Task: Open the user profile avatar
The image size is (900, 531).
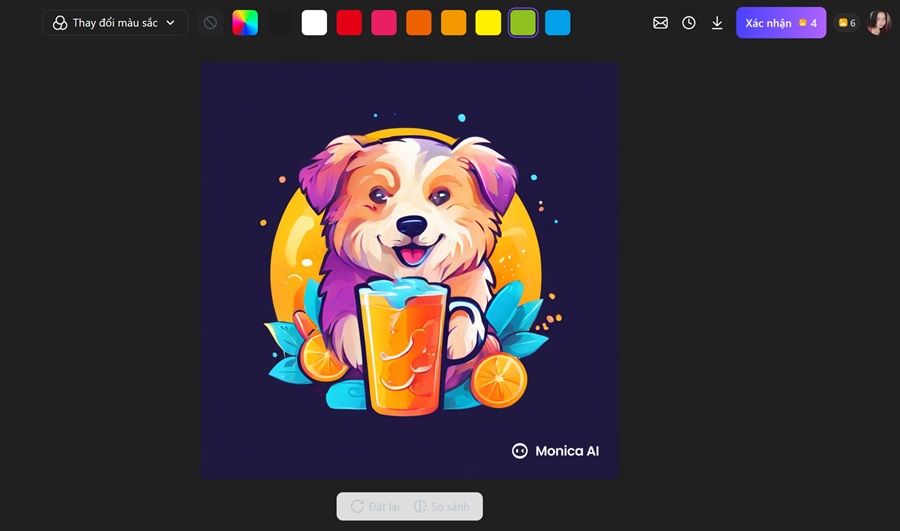Action: click(x=878, y=23)
